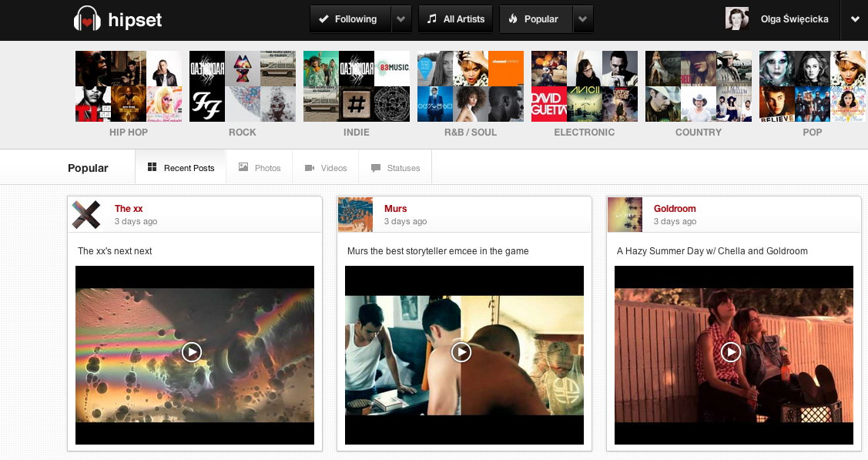Select the All Artists button
The width and height of the screenshot is (868, 460).
(455, 19)
